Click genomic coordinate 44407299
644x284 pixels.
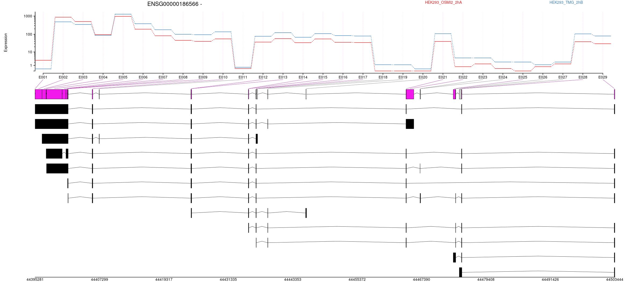(x=99, y=280)
